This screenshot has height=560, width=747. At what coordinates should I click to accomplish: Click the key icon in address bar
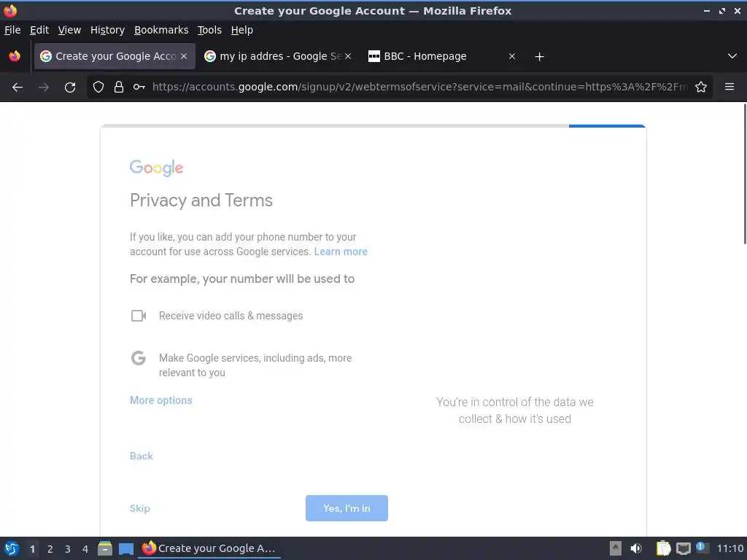pyautogui.click(x=139, y=87)
